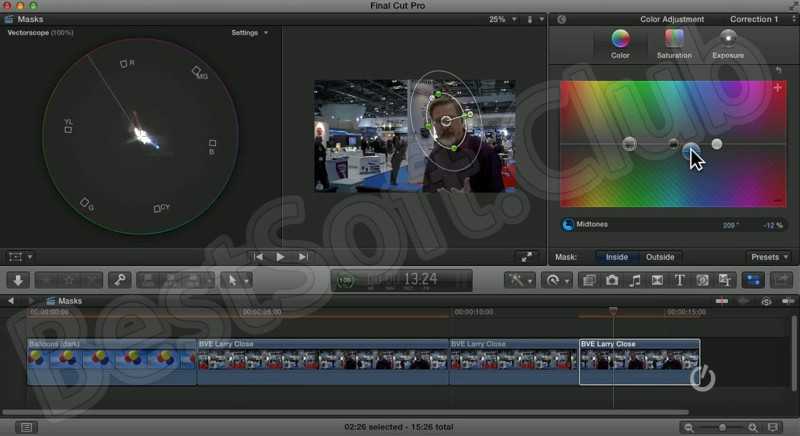The image size is (800, 436).
Task: Switch to the Saturation tab
Action: click(x=674, y=44)
